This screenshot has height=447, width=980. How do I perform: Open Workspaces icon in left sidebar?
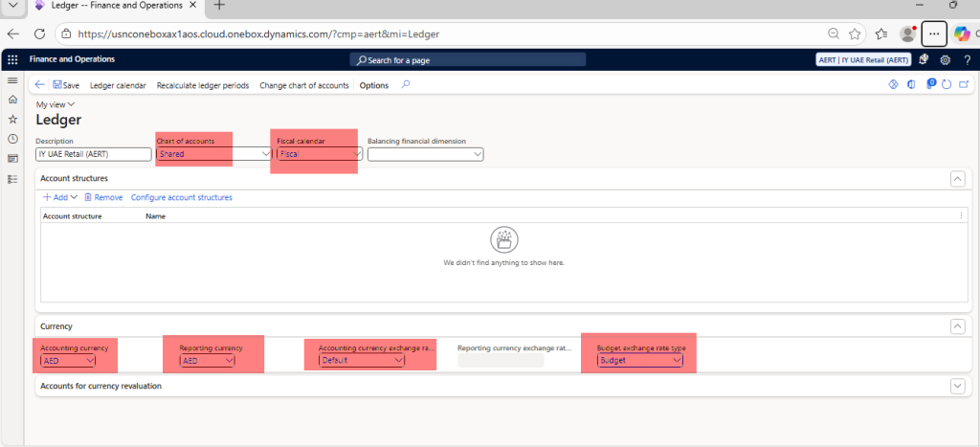pos(12,159)
